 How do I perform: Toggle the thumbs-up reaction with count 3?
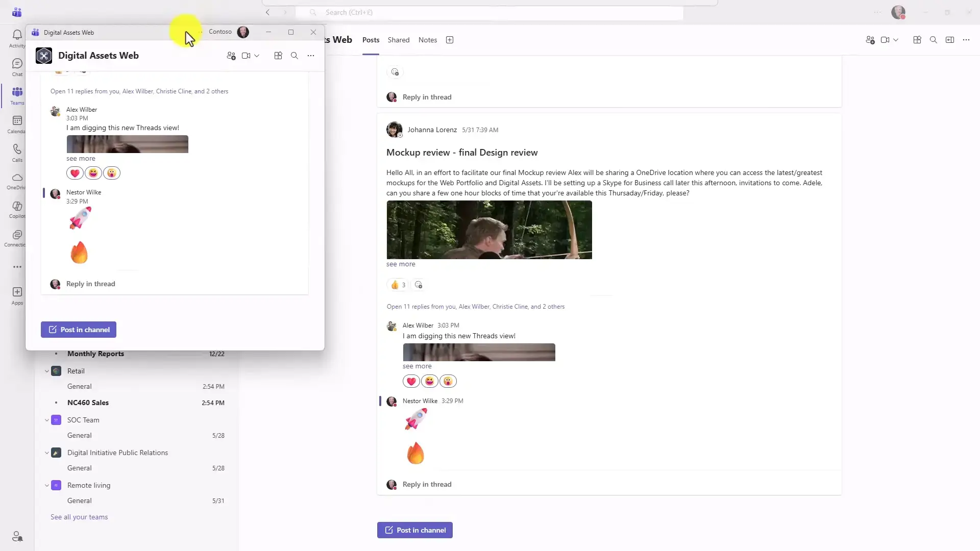tap(398, 285)
